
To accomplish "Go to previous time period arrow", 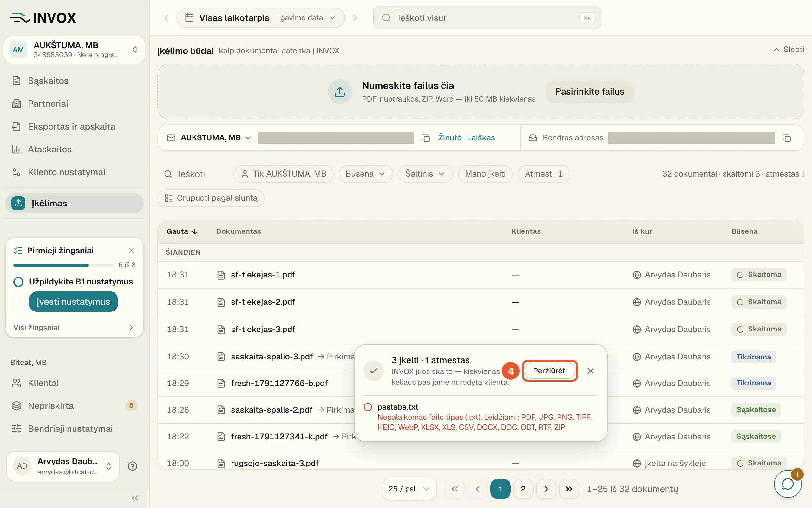I will (x=166, y=18).
